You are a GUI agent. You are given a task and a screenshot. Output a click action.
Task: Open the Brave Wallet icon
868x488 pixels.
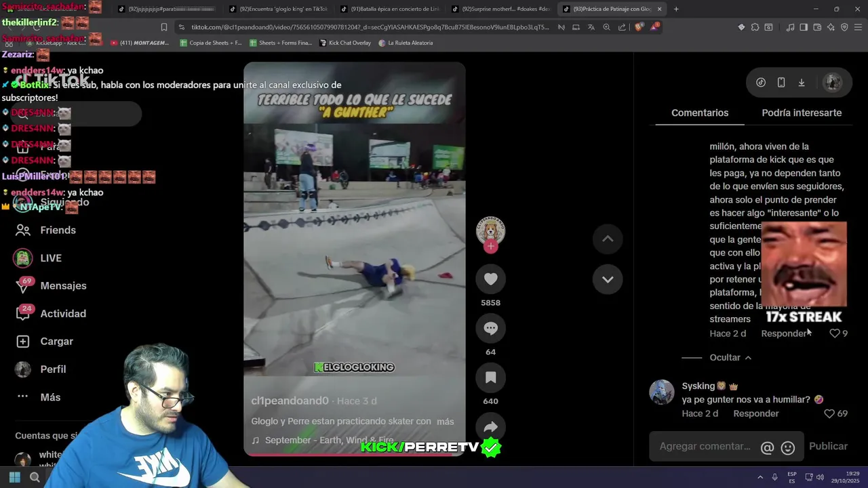[x=817, y=27]
